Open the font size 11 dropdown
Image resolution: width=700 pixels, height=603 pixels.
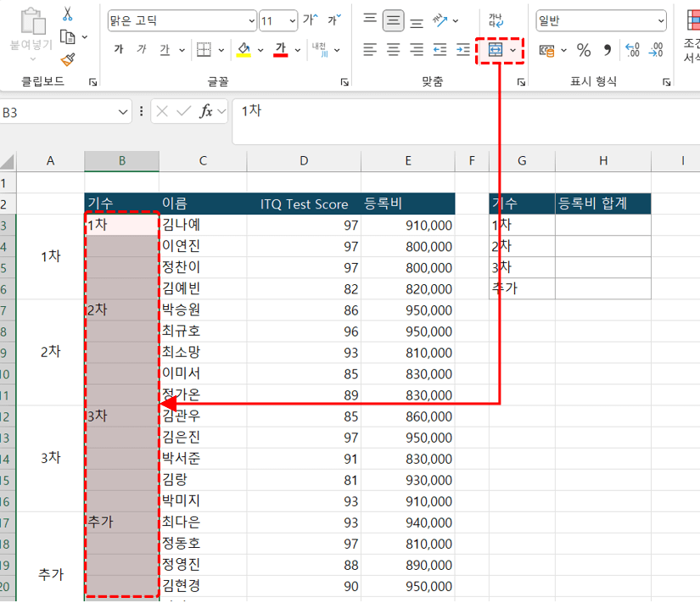coord(293,20)
